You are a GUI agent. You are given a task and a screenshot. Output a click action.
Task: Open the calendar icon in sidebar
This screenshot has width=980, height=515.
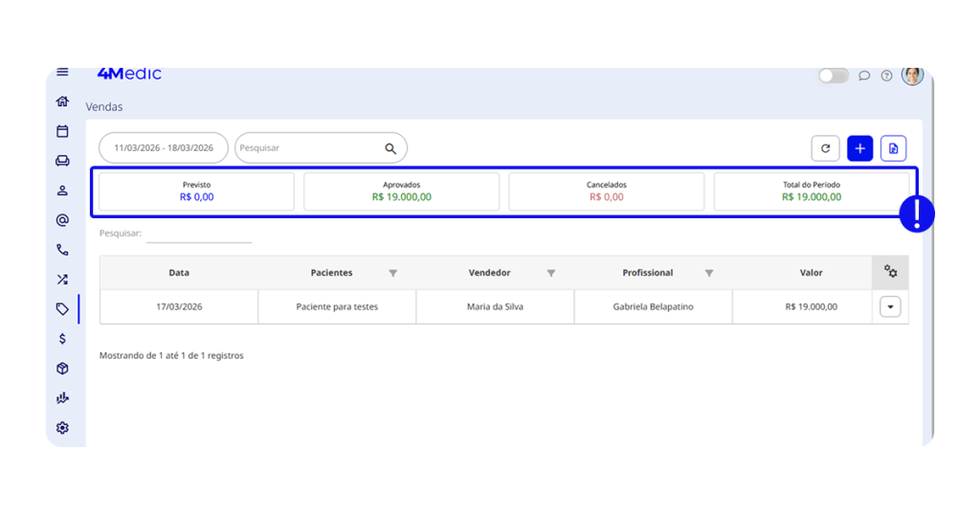[x=62, y=131]
